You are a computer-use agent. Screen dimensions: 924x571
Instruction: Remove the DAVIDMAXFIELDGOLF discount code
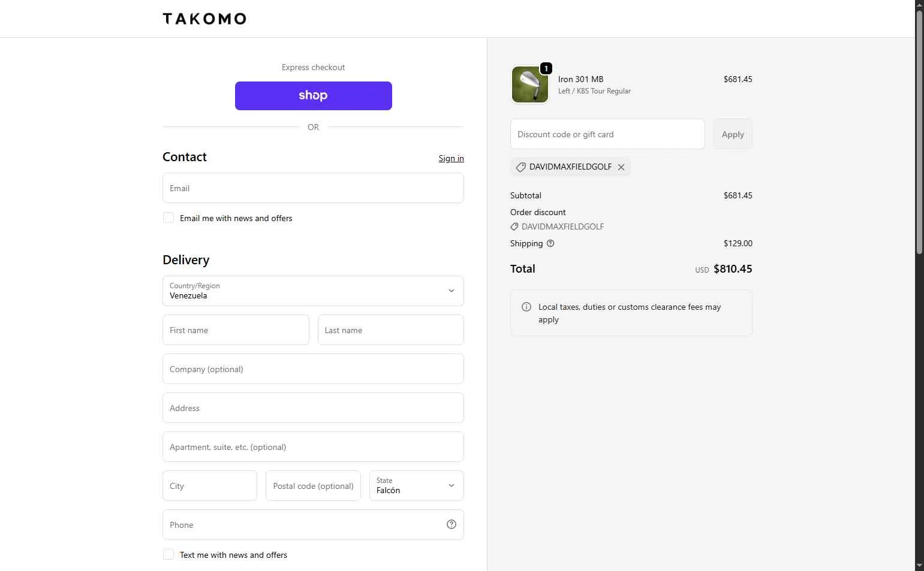621,167
